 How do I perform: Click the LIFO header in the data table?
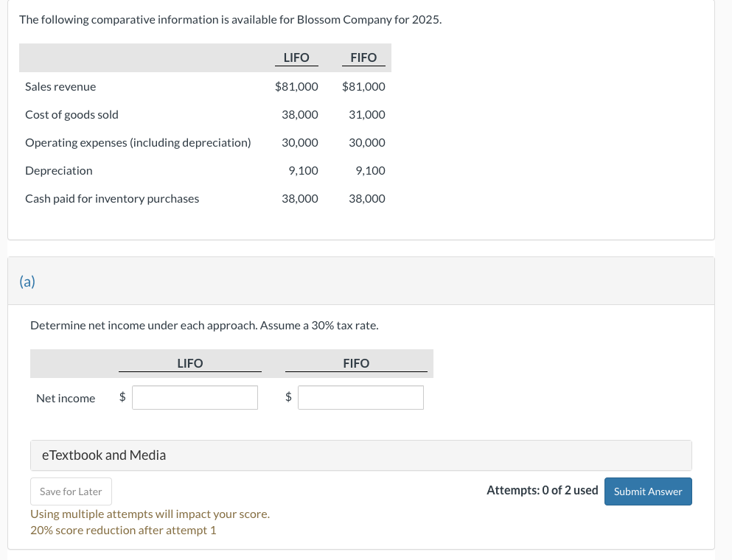[x=296, y=57]
